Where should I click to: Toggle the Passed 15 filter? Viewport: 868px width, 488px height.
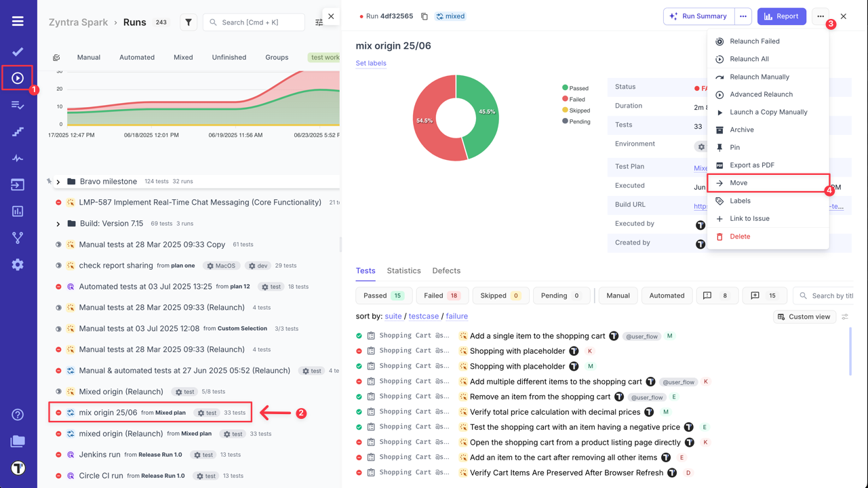point(383,296)
